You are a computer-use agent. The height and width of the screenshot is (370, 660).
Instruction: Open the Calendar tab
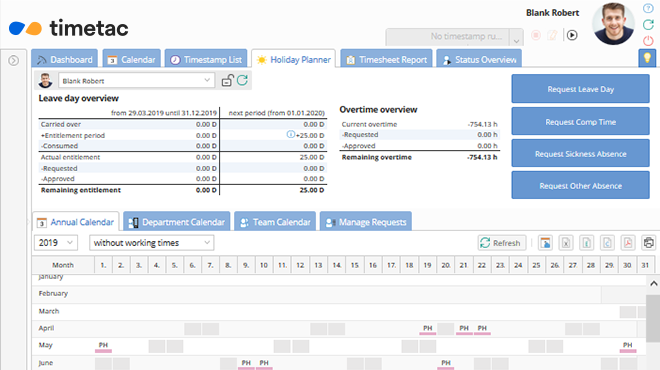coord(131,59)
